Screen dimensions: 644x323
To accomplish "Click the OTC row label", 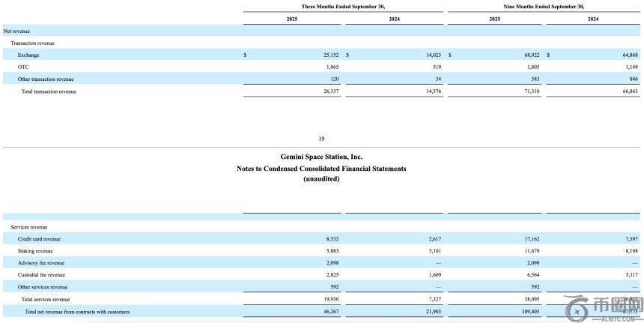I will (23, 67).
